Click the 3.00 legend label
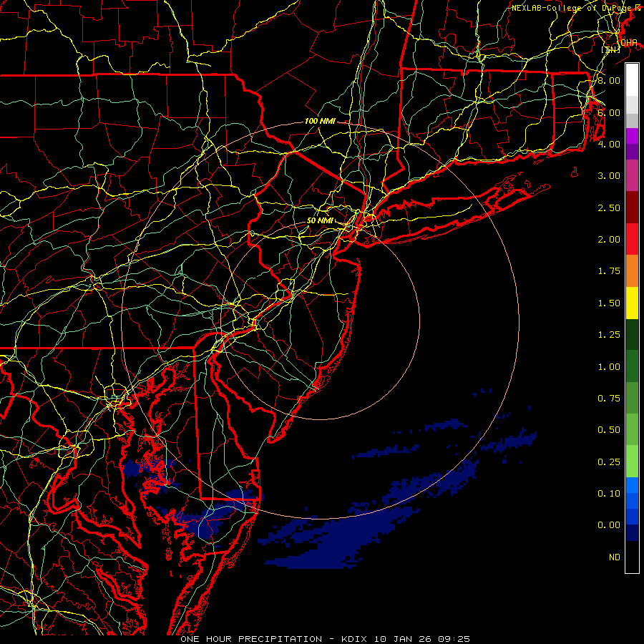This screenshot has width=644, height=644. (609, 176)
